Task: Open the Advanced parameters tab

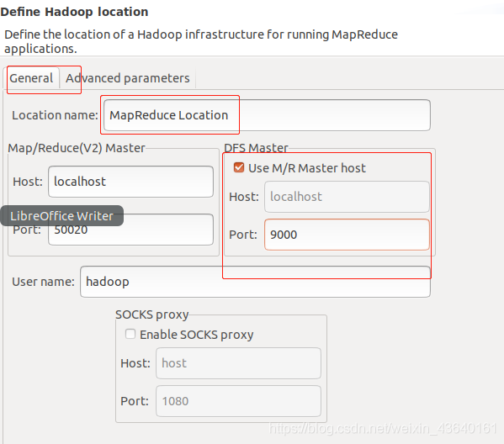Action: click(128, 78)
